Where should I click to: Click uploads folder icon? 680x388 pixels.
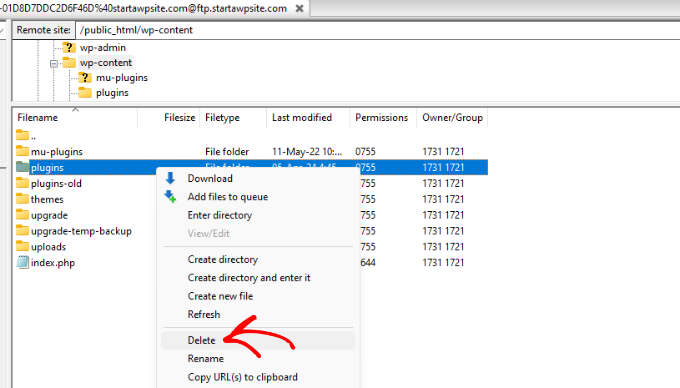22,246
